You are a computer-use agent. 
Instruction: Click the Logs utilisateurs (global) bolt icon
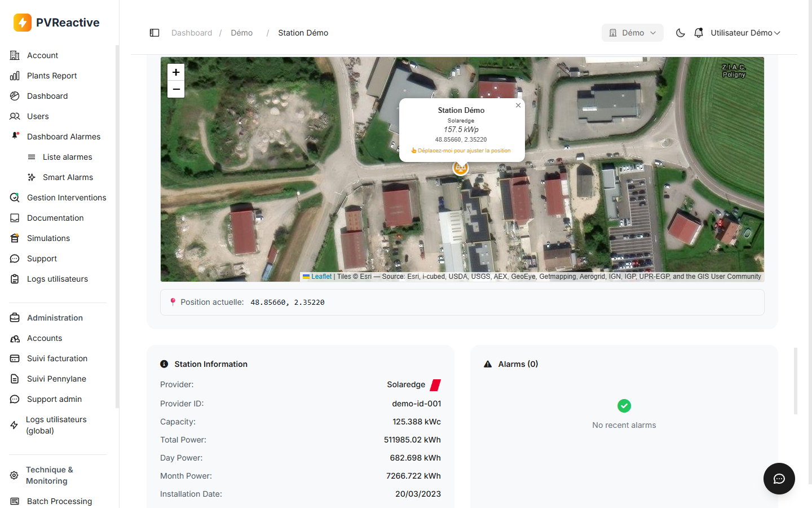click(x=14, y=425)
